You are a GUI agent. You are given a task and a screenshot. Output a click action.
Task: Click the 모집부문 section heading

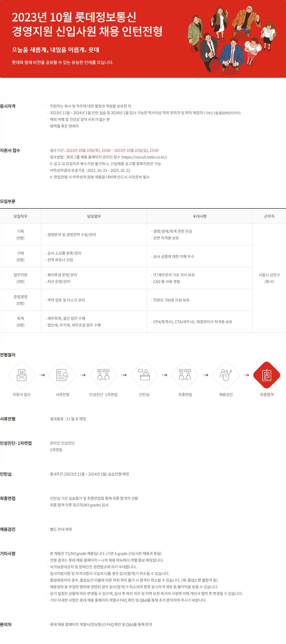(8, 201)
